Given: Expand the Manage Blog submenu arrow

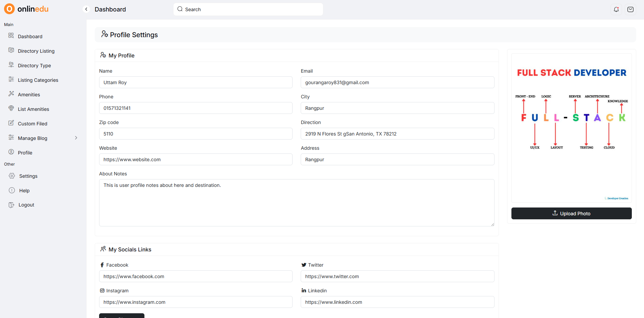Looking at the screenshot, I should tap(76, 138).
